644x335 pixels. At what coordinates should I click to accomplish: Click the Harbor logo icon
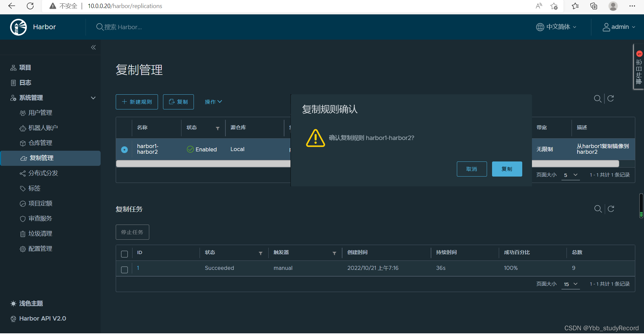18,27
